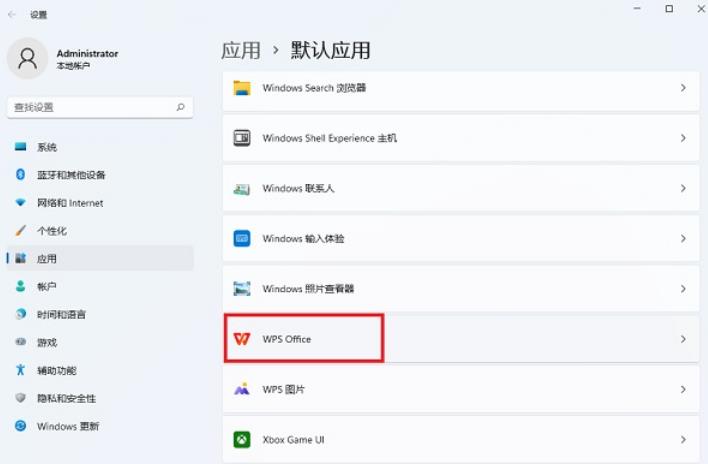This screenshot has height=464, width=708.
Task: Open Xbox Game UI default app entry
Action: (x=461, y=439)
